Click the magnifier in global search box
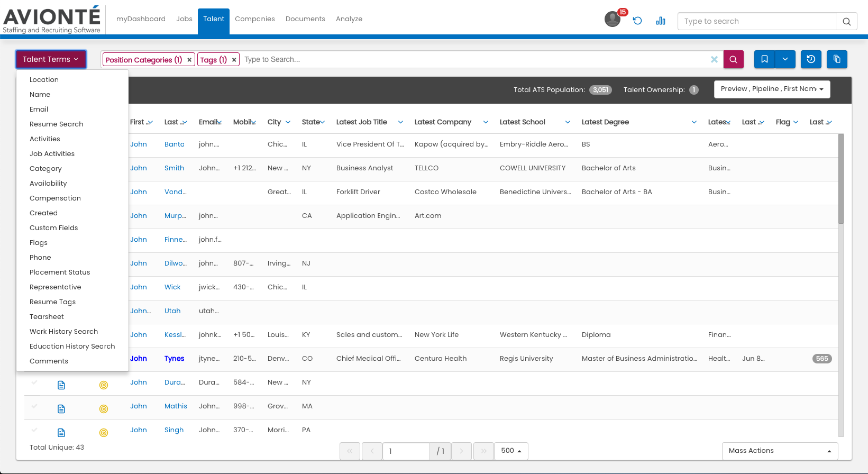This screenshot has height=474, width=868. (846, 22)
